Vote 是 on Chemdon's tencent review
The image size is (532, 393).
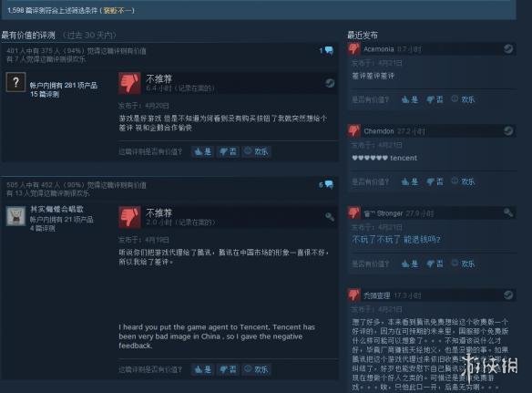[x=410, y=181]
